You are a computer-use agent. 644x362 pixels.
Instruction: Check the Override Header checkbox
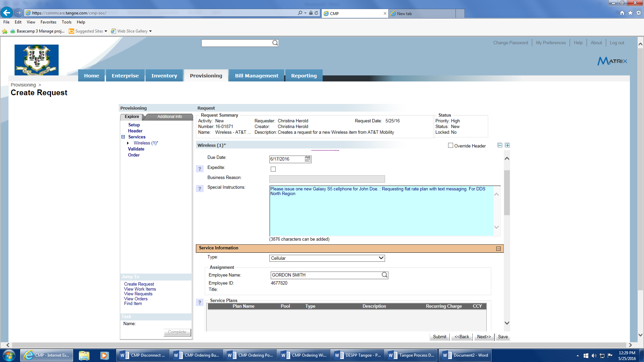450,145
